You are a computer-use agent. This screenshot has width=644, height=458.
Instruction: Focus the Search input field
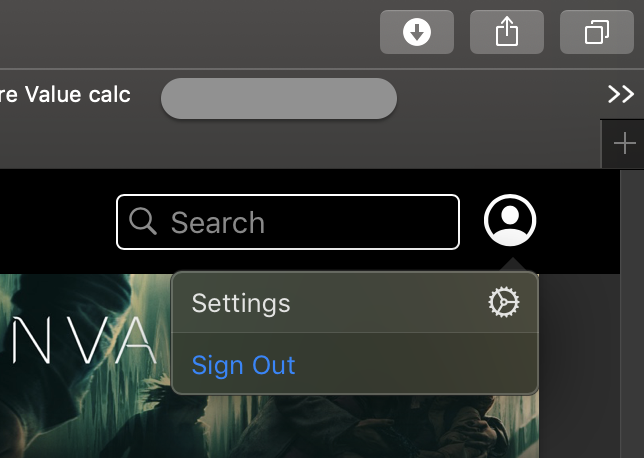click(x=288, y=222)
